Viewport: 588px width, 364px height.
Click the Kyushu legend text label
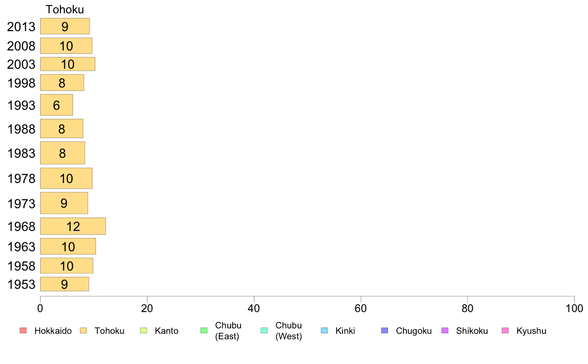pos(531,331)
